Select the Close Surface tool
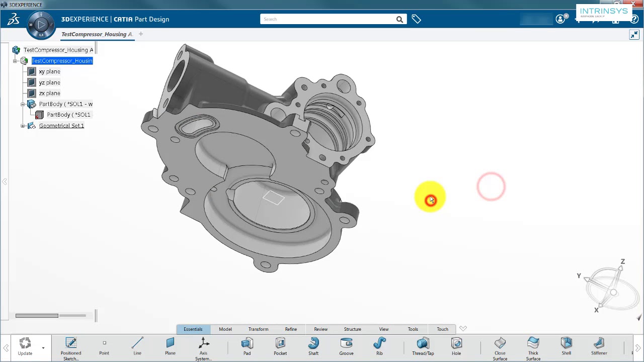644x362 pixels. coord(500,348)
